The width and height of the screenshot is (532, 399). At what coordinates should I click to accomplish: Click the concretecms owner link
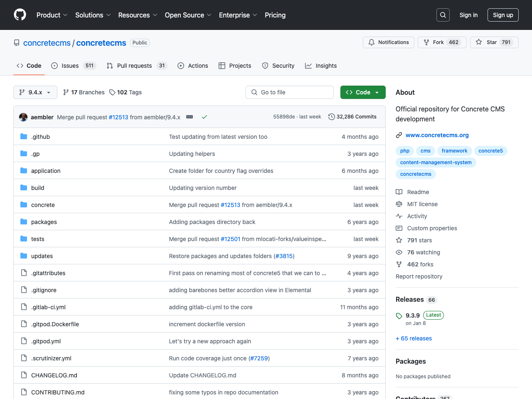(x=47, y=43)
